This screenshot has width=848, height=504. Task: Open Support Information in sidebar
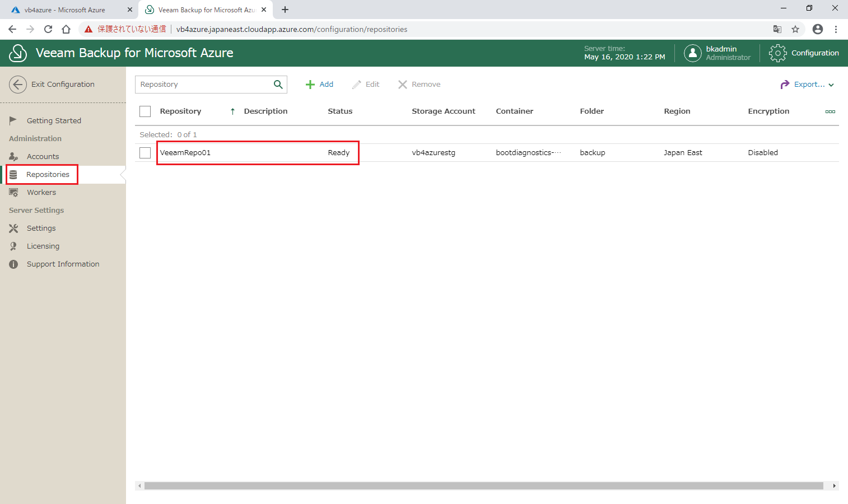point(63,264)
